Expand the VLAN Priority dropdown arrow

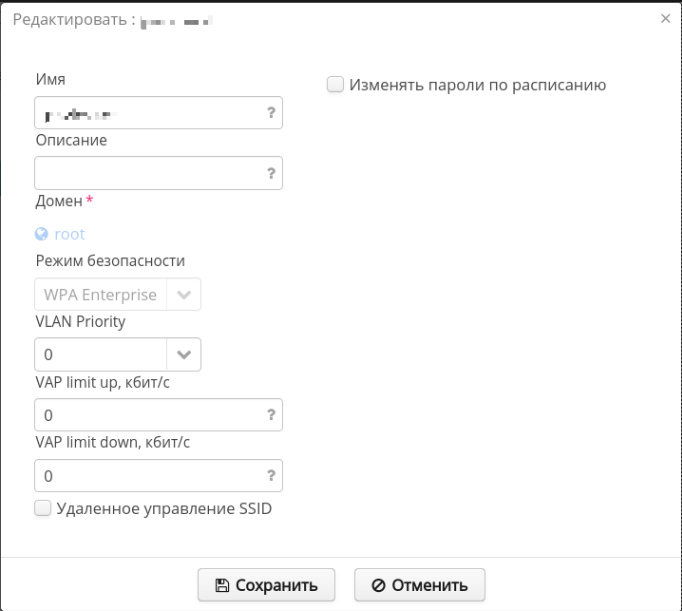[184, 354]
